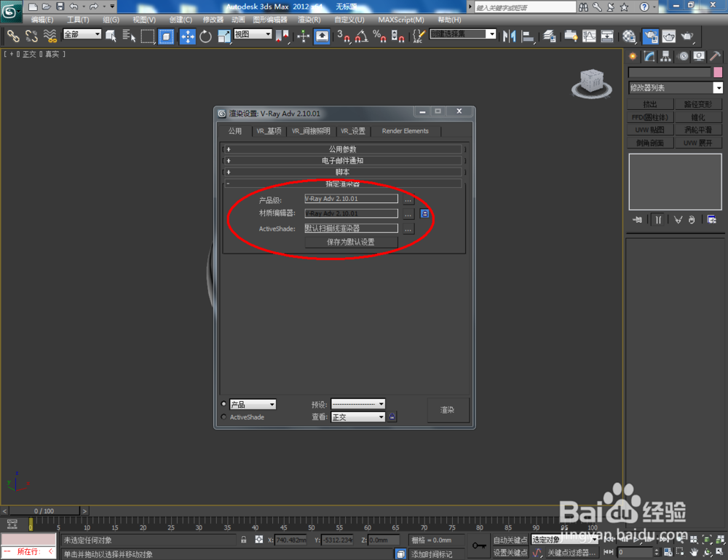Open Select by Name list
This screenshot has width=728, height=560.
click(129, 36)
